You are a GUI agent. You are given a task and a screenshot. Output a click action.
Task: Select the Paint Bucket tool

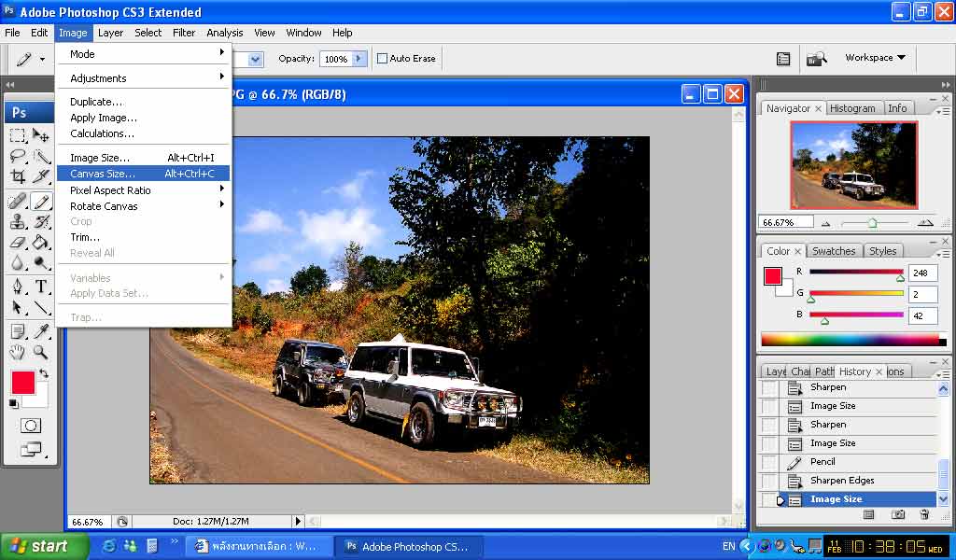click(41, 243)
